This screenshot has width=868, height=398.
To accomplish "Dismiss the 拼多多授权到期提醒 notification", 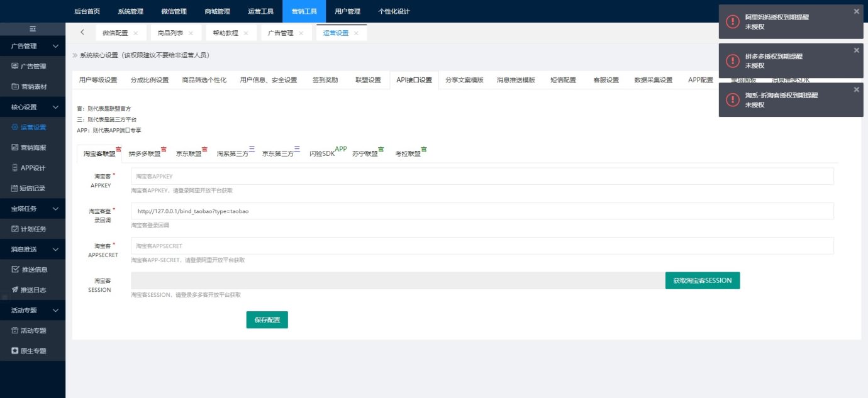I will (856, 50).
